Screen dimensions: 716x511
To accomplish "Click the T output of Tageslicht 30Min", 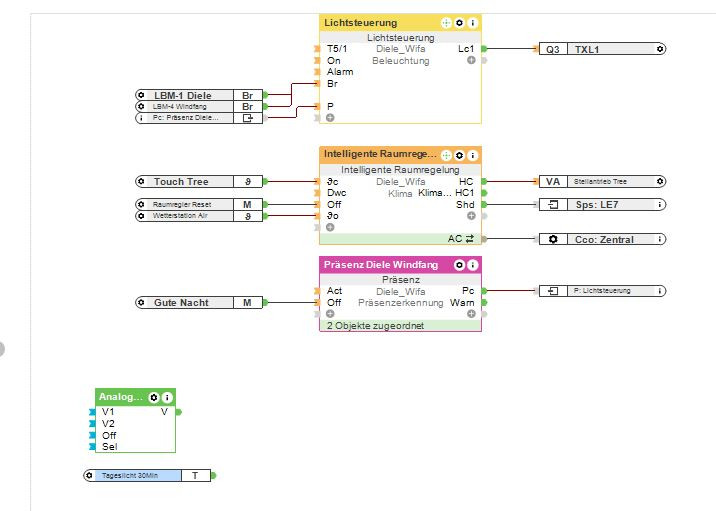I will 195,475.
